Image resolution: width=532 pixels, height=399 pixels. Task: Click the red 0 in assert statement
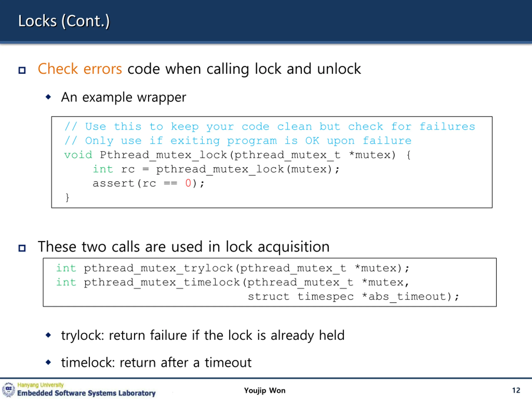click(188, 183)
